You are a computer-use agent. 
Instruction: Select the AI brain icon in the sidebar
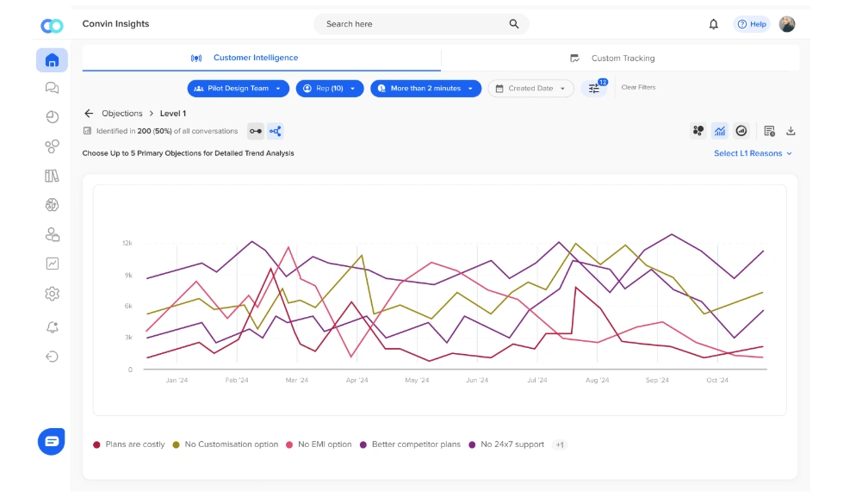tap(52, 204)
